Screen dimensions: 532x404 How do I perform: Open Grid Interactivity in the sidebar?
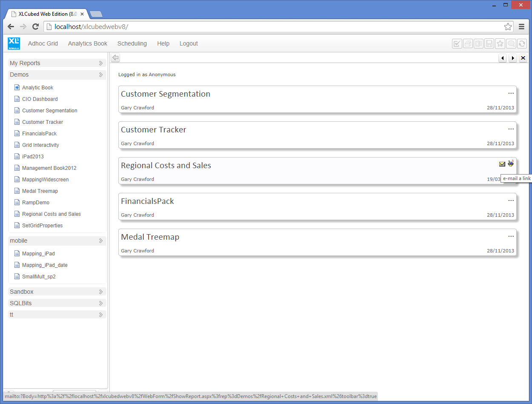pyautogui.click(x=40, y=145)
